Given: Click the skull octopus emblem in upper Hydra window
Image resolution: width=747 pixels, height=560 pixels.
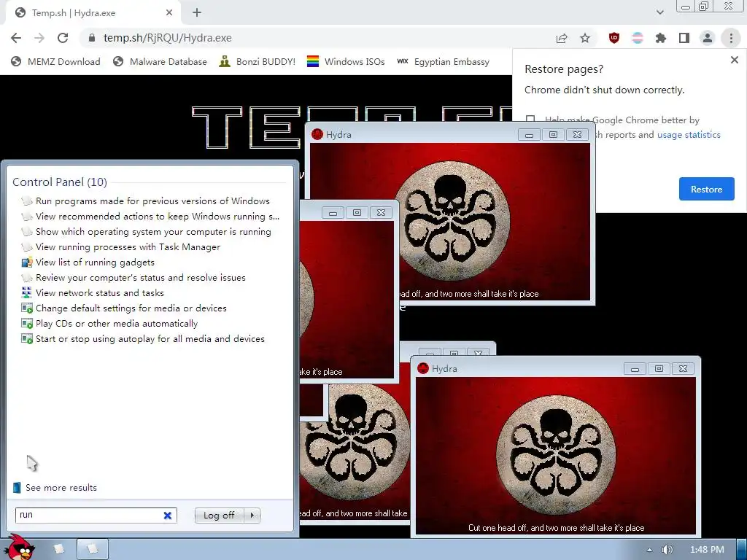Looking at the screenshot, I should point(452,220).
